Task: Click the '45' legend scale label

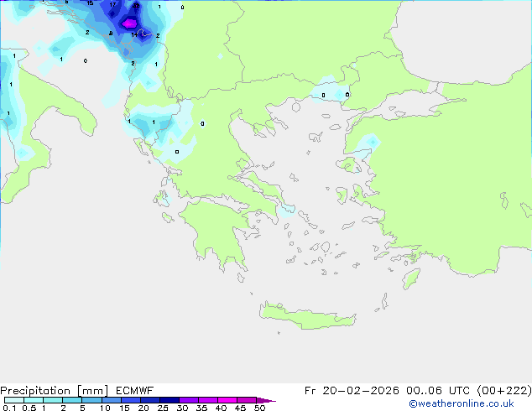Action: [240, 408]
